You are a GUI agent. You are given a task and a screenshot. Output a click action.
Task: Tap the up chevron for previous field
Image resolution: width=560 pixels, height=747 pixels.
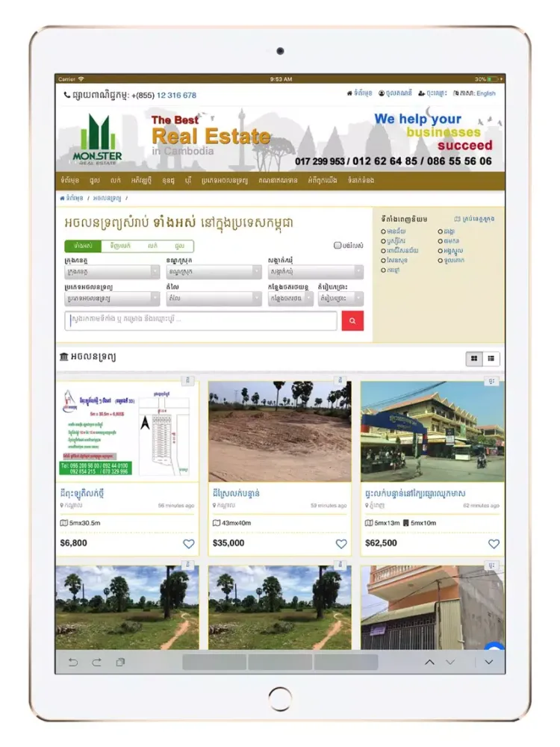pos(429,662)
